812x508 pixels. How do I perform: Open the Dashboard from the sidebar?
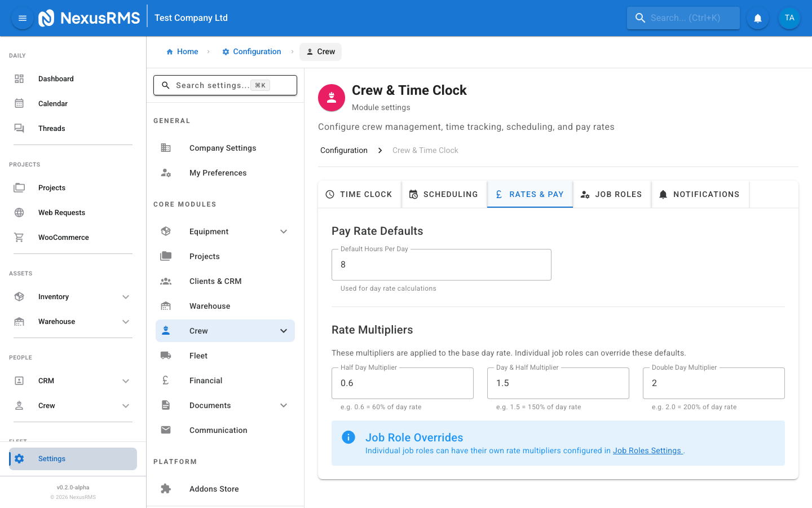tap(56, 78)
